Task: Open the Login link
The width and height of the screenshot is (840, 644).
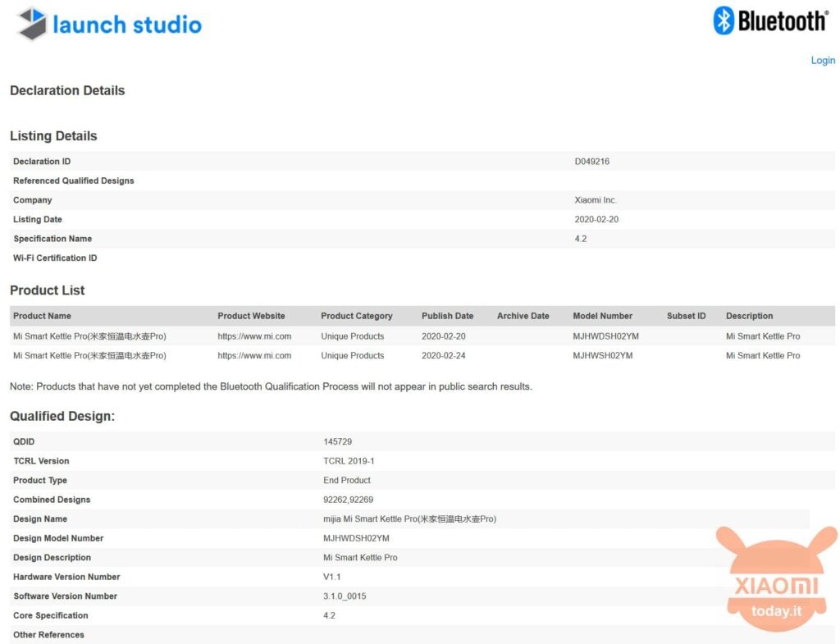Action: point(822,60)
